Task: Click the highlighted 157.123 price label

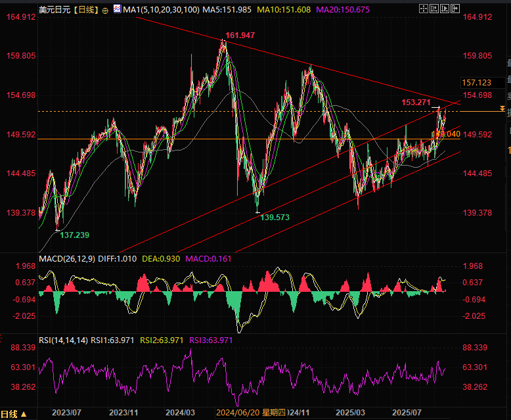Action: 477,82
